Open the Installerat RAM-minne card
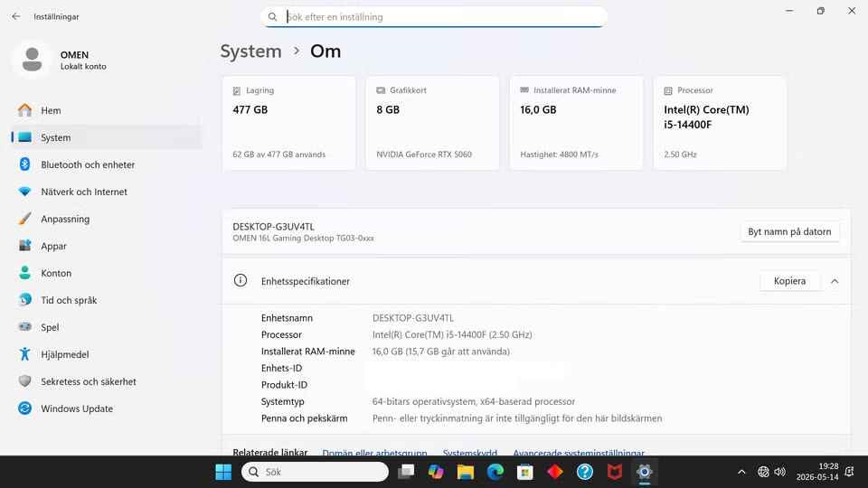Screen dimensions: 868x488 coord(576,123)
